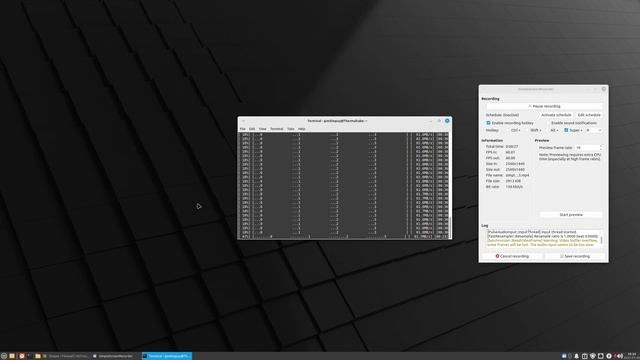Image resolution: width=640 pixels, height=360 pixels.
Task: Click the Activate schedule button
Action: tap(556, 115)
